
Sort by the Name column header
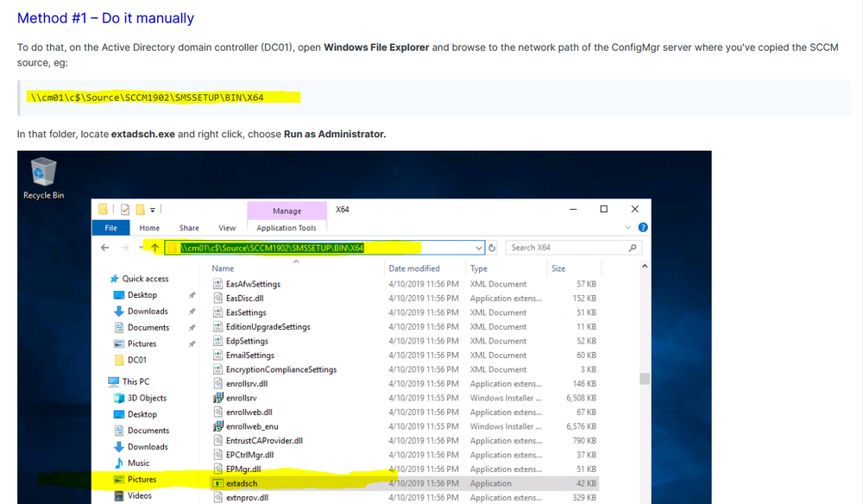[x=223, y=268]
